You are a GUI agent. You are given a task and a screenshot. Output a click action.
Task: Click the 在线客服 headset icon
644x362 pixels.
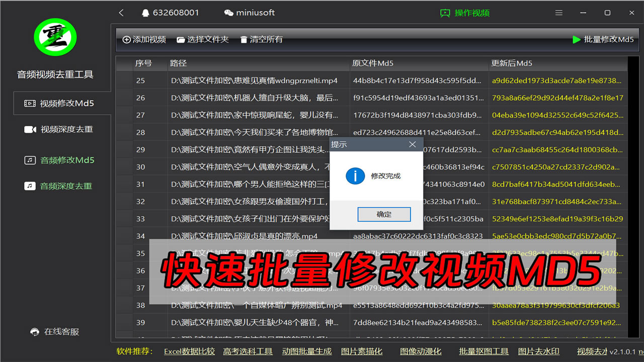coord(34,332)
